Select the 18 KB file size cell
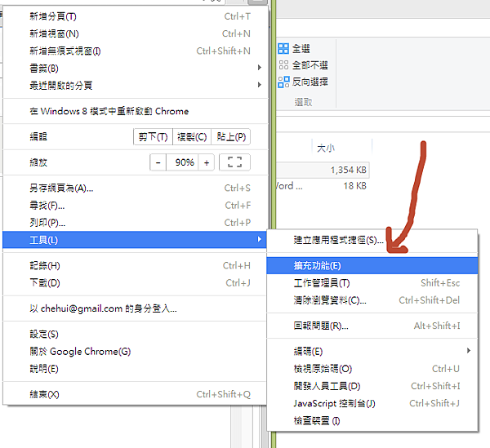 point(354,186)
